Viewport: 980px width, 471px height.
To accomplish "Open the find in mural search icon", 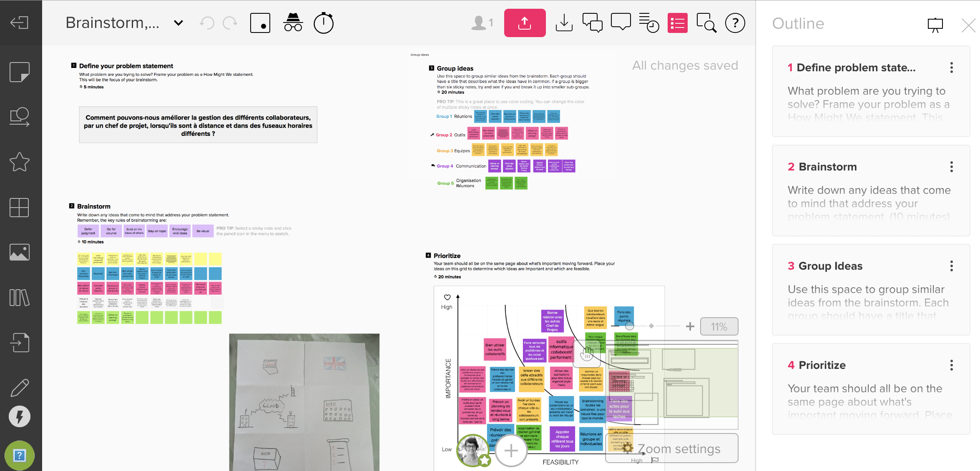I will point(706,23).
